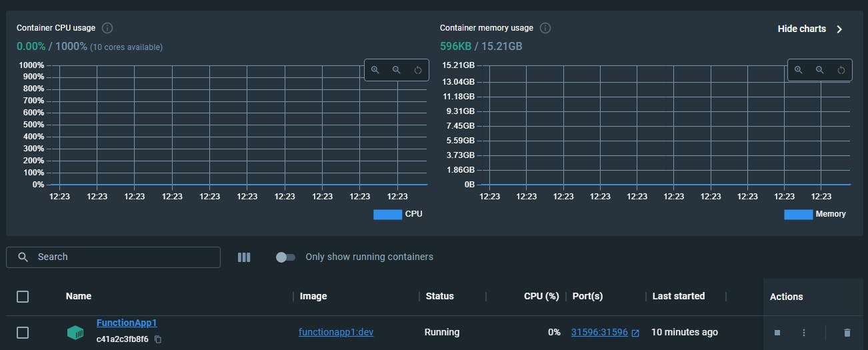Open the column selector icon beside search
This screenshot has width=868, height=350.
pyautogui.click(x=244, y=257)
